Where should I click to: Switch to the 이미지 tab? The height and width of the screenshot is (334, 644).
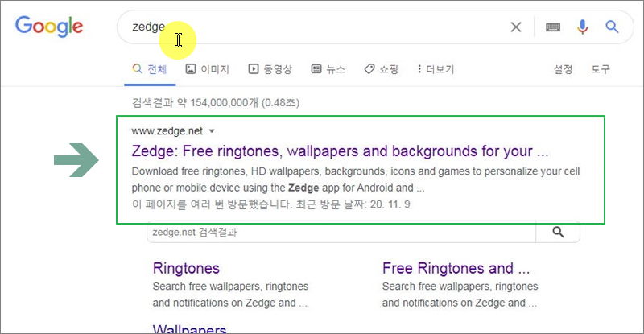[208, 69]
